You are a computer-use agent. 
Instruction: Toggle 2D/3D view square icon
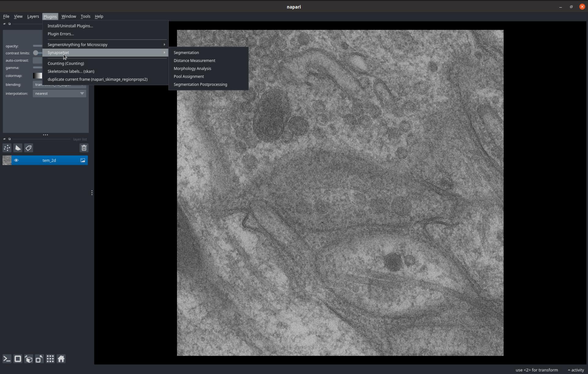point(18,359)
